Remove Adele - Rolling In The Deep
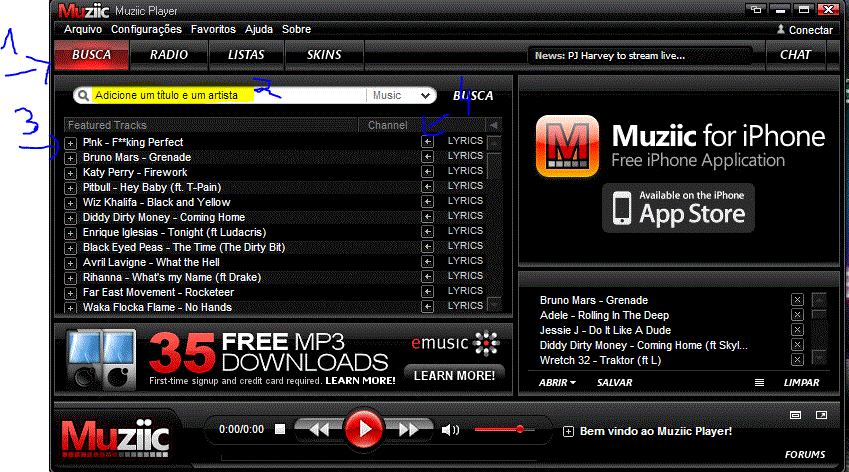 [x=797, y=314]
